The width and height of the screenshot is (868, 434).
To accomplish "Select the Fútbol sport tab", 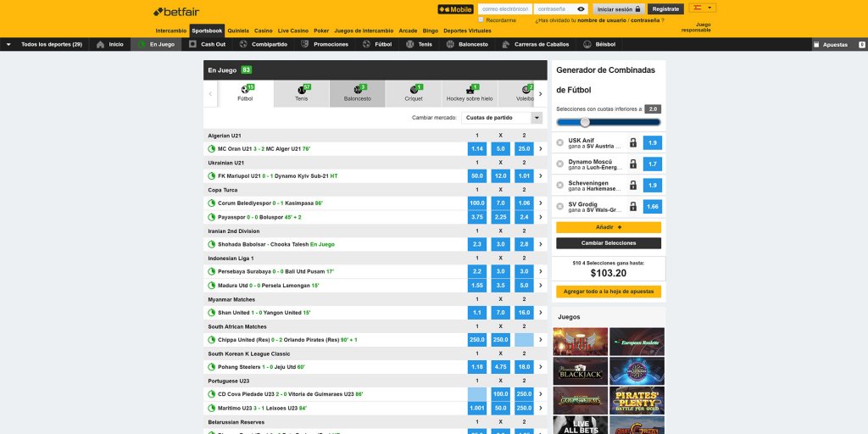I will click(245, 93).
